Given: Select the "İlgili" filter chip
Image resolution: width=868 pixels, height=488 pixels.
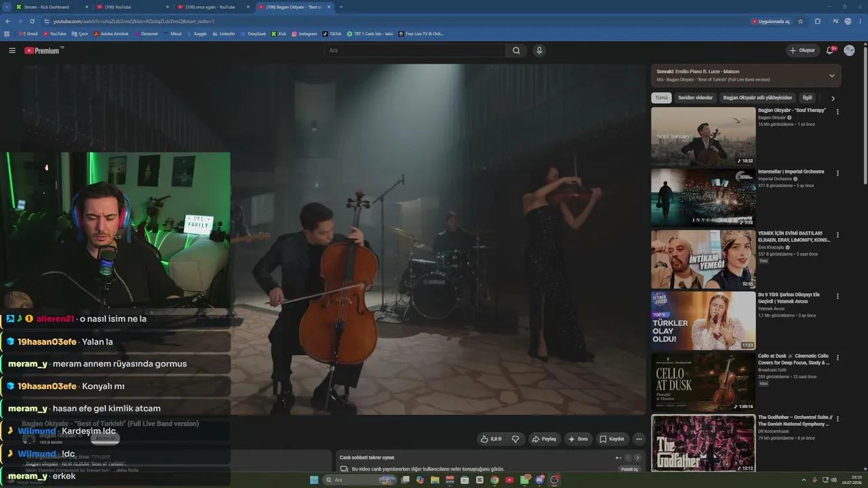Looking at the screenshot, I should pyautogui.click(x=807, y=98).
